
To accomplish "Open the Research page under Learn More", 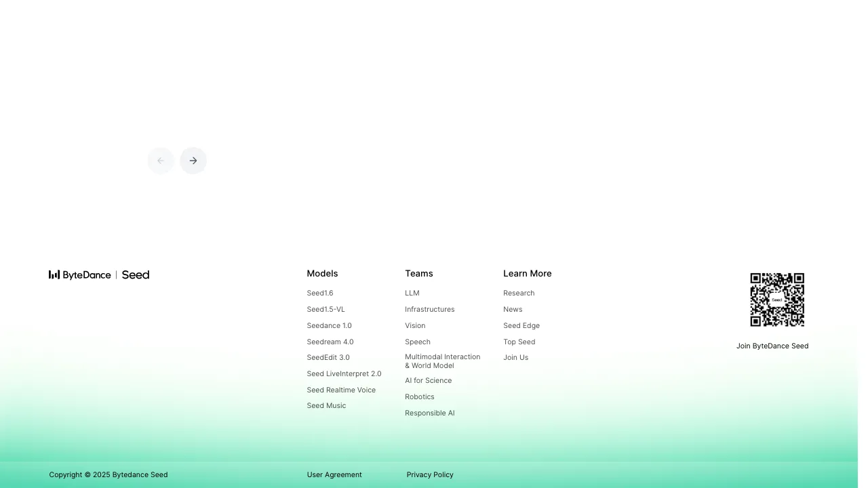I will pyautogui.click(x=519, y=293).
